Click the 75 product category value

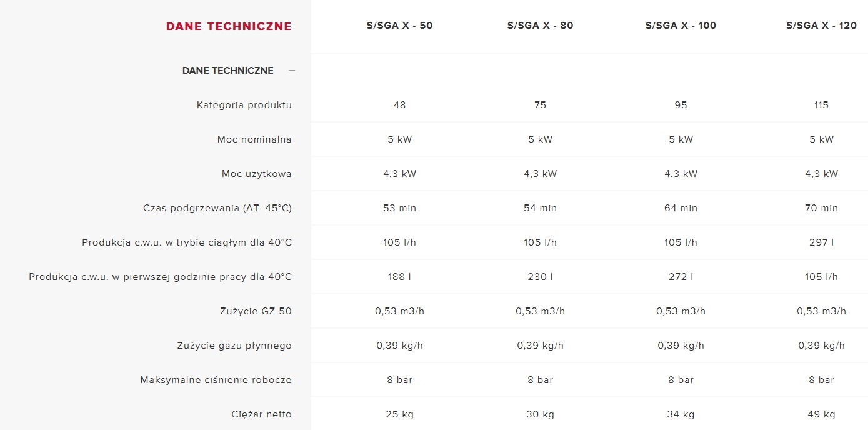[x=541, y=105]
